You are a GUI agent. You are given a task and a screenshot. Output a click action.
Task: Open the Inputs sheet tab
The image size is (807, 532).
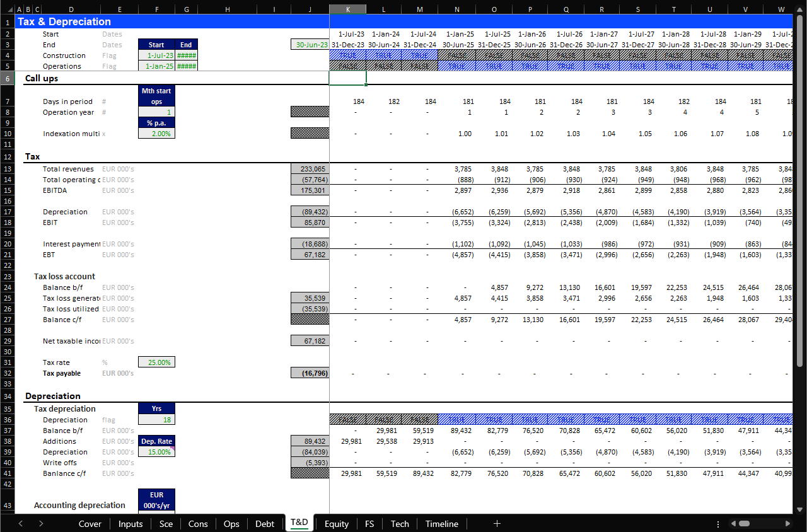131,524
